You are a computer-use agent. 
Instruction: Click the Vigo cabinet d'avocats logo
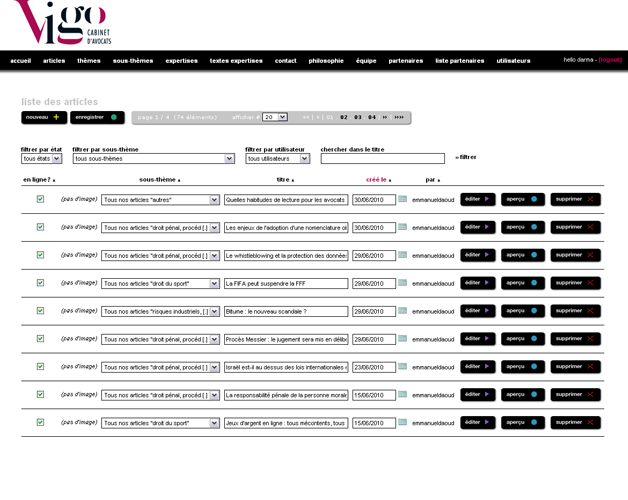point(62,22)
